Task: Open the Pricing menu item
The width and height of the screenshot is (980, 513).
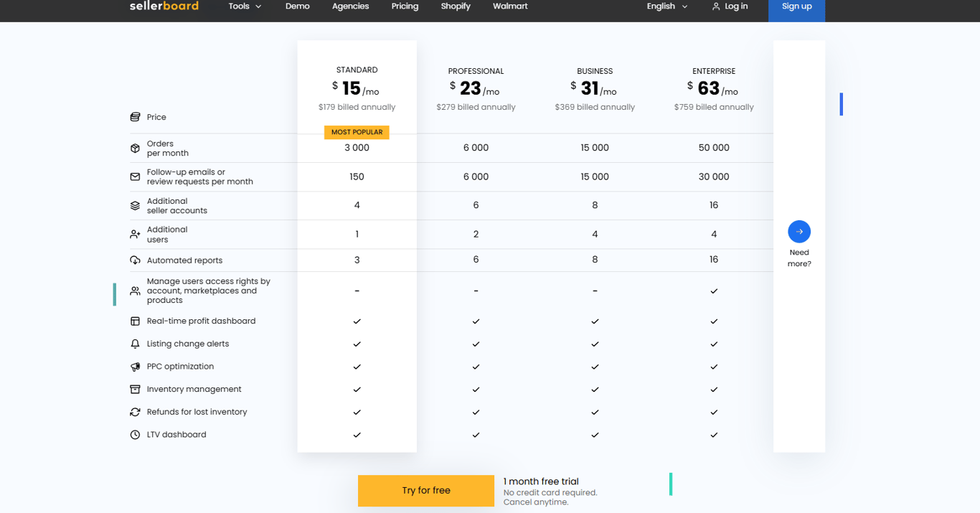Action: coord(405,6)
